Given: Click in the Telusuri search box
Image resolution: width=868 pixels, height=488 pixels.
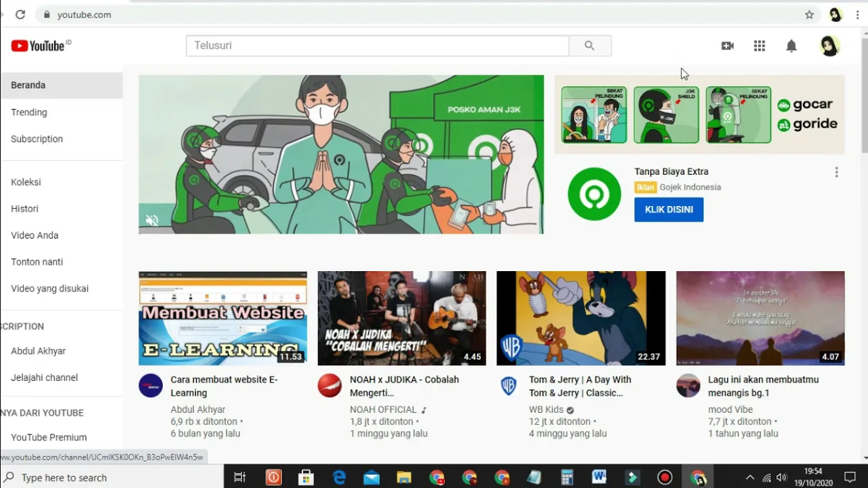Looking at the screenshot, I should 378,45.
